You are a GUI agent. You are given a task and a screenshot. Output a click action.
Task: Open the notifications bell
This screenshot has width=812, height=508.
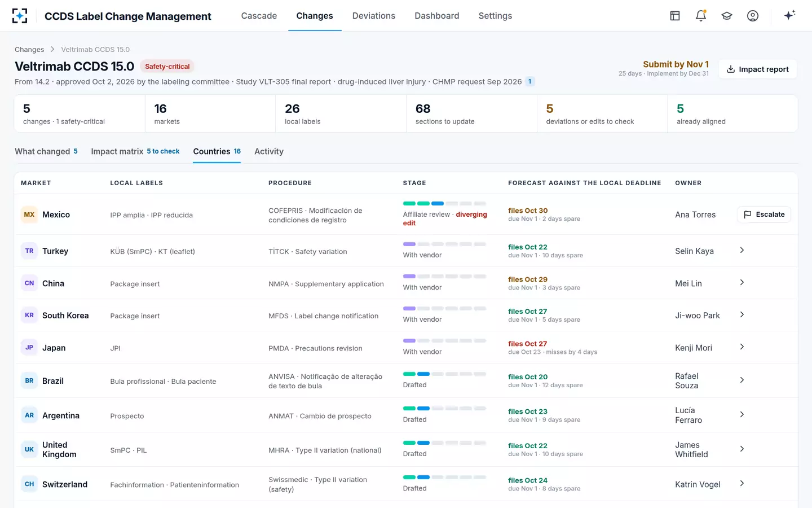tap(701, 16)
